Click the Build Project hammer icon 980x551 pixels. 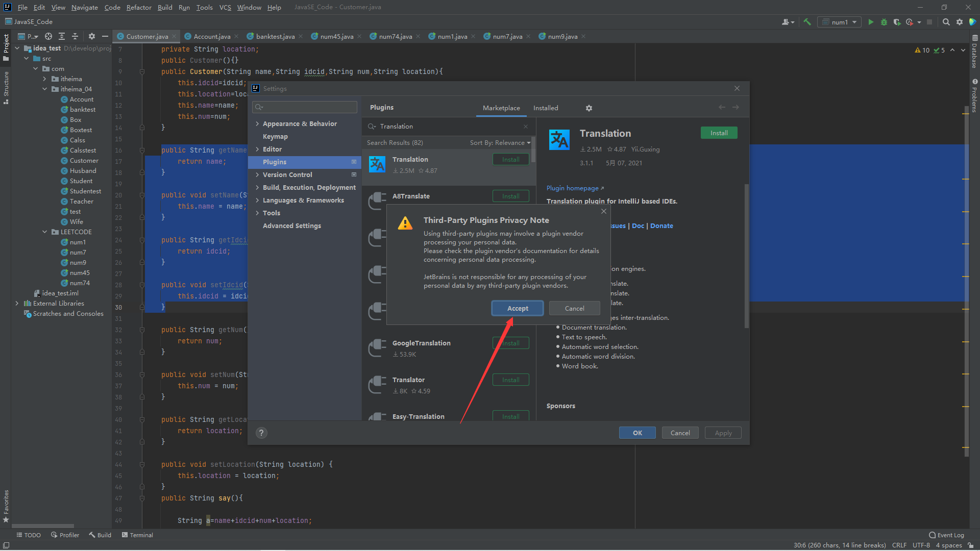coord(807,22)
